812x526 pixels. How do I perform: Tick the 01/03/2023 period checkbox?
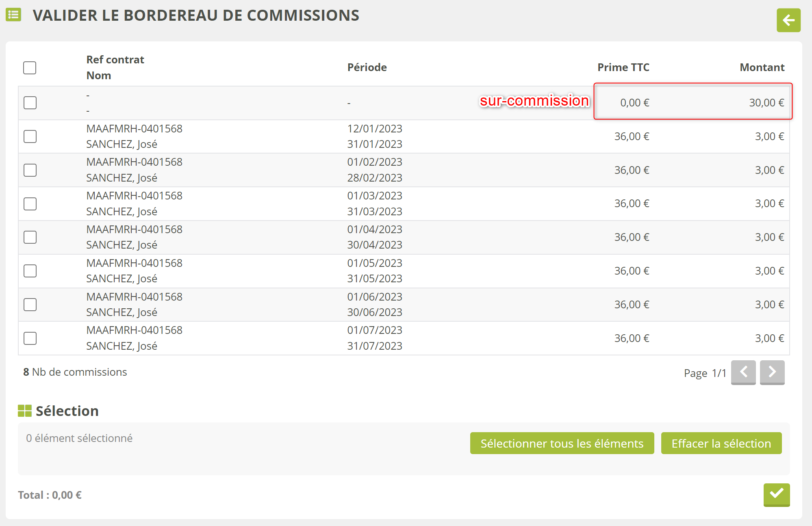30,204
